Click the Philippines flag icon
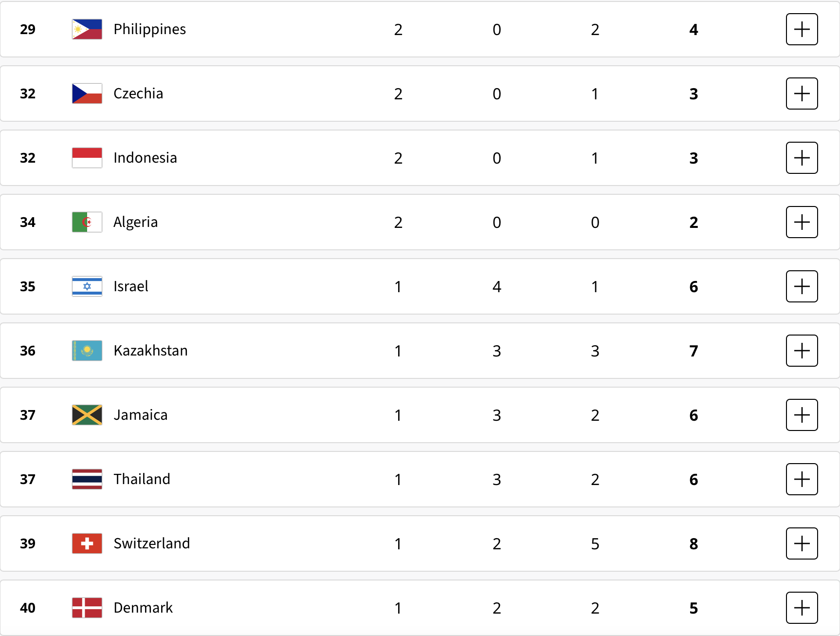This screenshot has height=636, width=840. point(87,29)
